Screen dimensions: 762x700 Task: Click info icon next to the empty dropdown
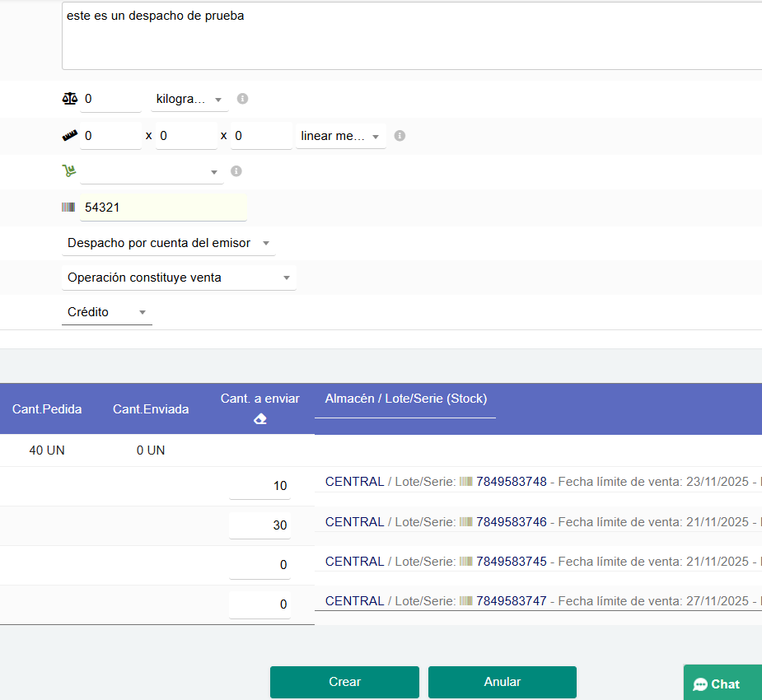click(236, 171)
